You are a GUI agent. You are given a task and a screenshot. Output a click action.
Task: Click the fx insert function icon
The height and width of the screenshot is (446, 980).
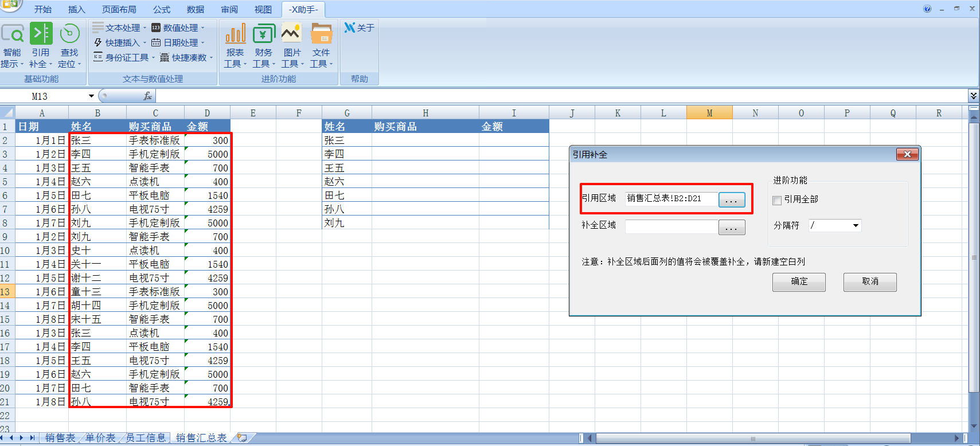147,96
